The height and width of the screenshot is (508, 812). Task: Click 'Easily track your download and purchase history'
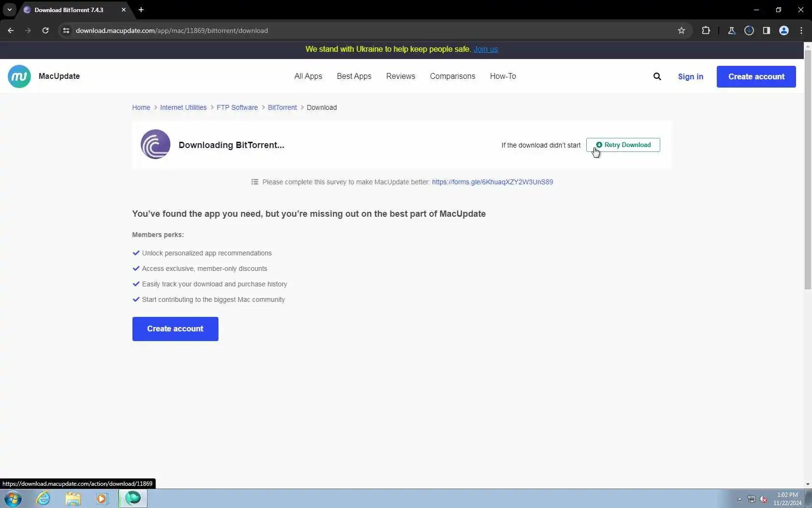coord(215,284)
